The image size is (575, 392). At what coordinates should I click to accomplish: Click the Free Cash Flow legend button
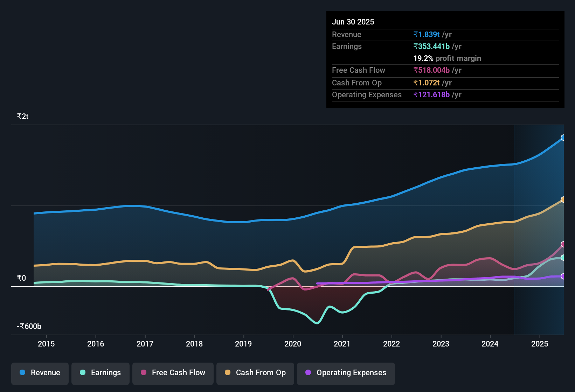173,373
